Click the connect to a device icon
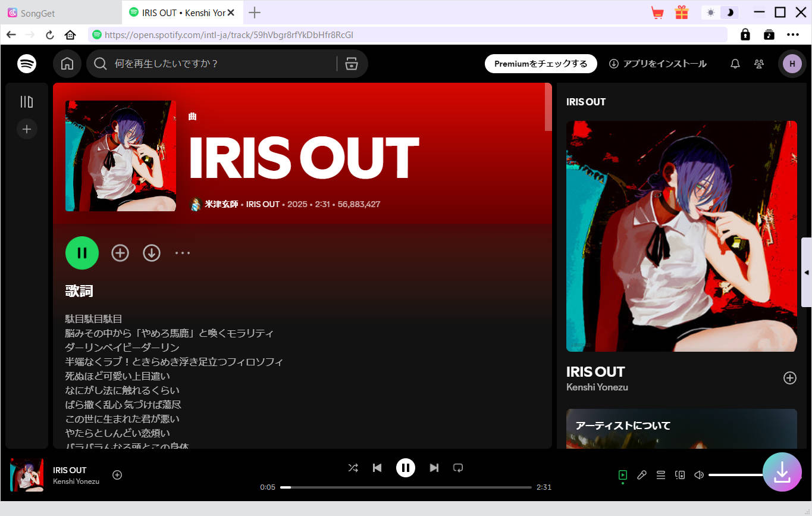Image resolution: width=812 pixels, height=516 pixels. pyautogui.click(x=679, y=475)
